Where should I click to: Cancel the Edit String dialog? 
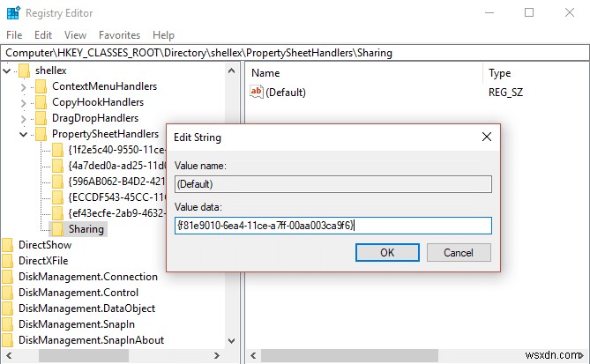[x=459, y=252]
